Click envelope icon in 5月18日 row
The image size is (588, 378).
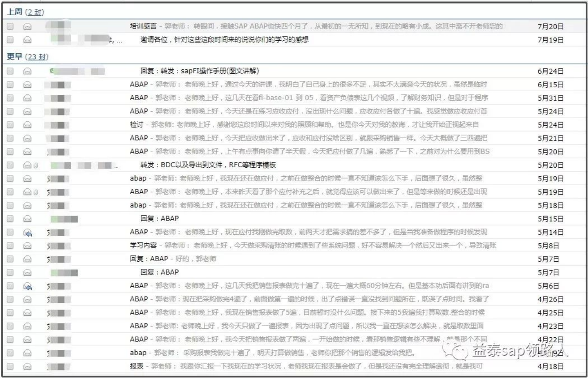click(x=27, y=205)
